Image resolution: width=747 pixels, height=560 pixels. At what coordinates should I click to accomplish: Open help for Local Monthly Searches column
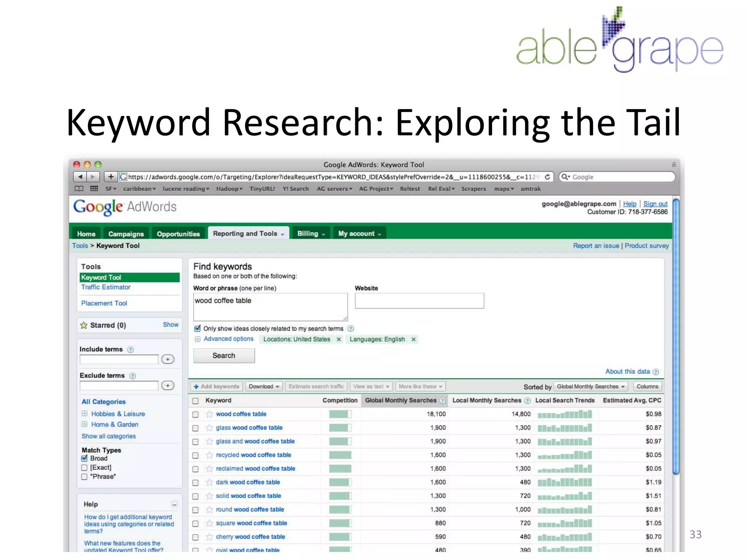click(x=527, y=401)
